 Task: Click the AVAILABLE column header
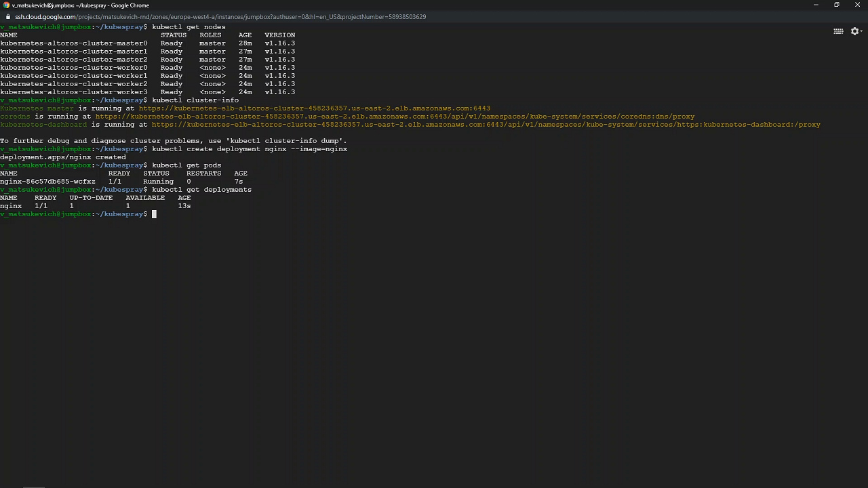145,198
